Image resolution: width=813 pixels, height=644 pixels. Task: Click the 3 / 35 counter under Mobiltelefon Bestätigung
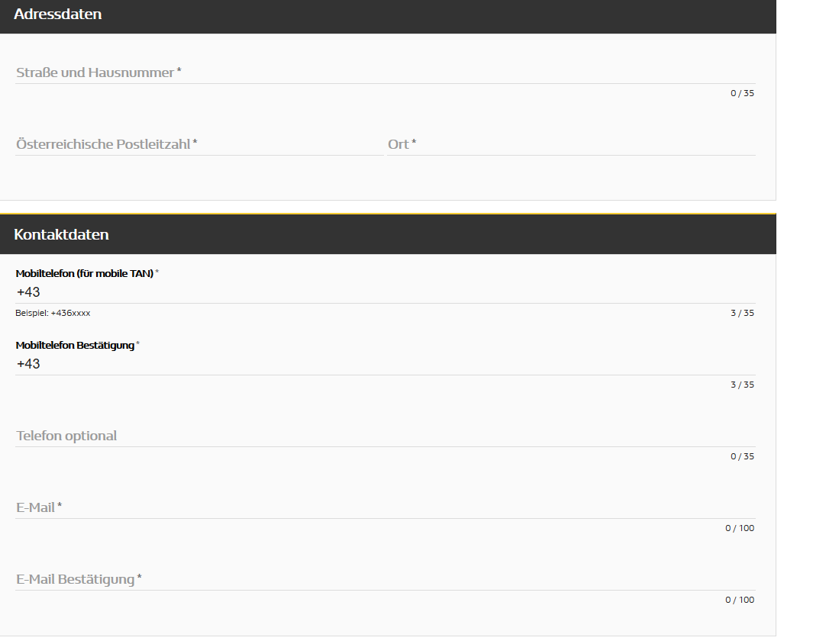(x=742, y=385)
